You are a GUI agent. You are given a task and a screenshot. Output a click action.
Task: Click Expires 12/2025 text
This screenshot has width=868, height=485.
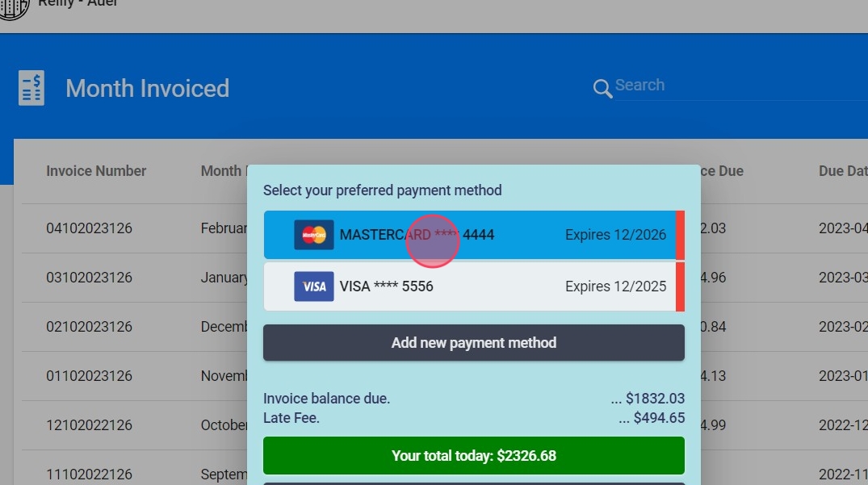(615, 286)
